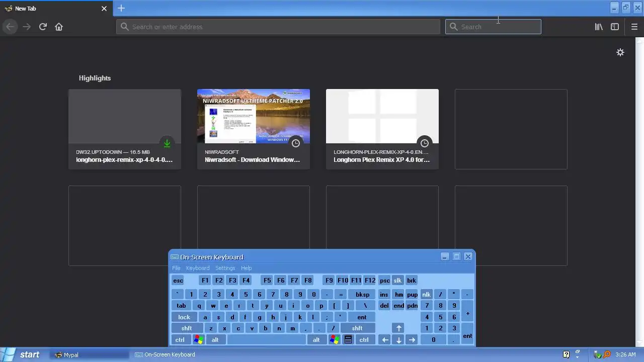Open the Settings menu in On-Screen Keyboard
The width and height of the screenshot is (644, 362).
tap(225, 268)
